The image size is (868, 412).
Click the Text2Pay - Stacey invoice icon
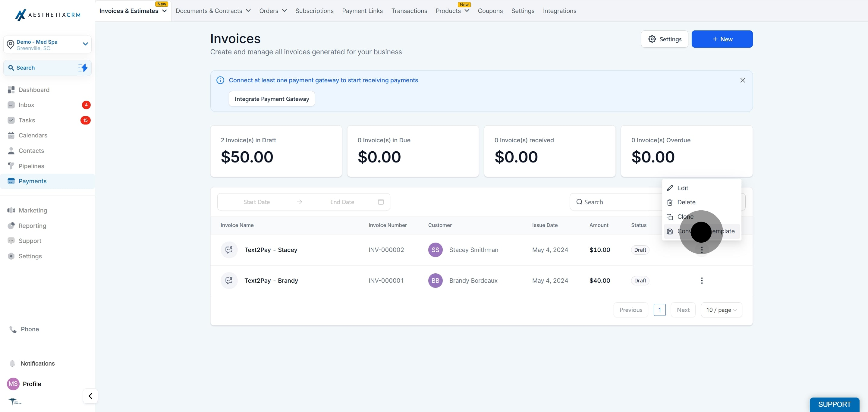[229, 250]
